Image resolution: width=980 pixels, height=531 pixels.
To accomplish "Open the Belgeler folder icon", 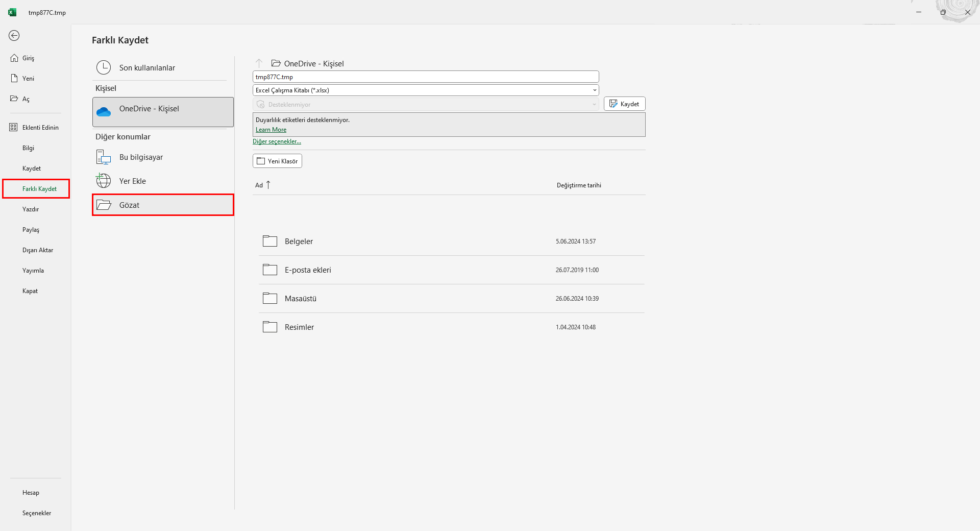I will coord(270,241).
